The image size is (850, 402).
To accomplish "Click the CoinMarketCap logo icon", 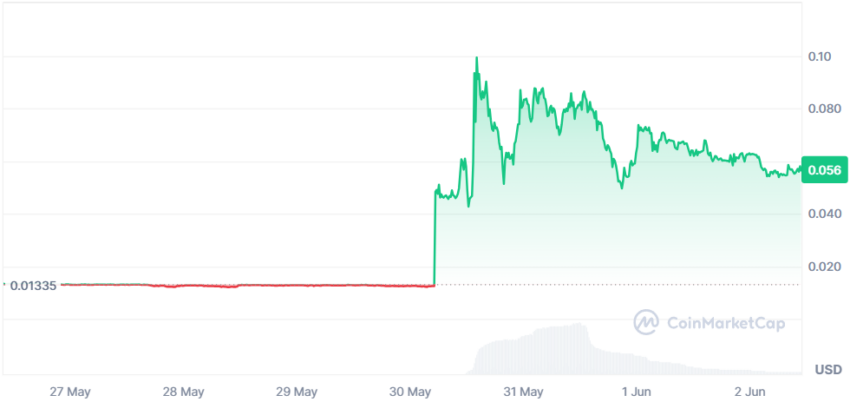I will [x=646, y=322].
